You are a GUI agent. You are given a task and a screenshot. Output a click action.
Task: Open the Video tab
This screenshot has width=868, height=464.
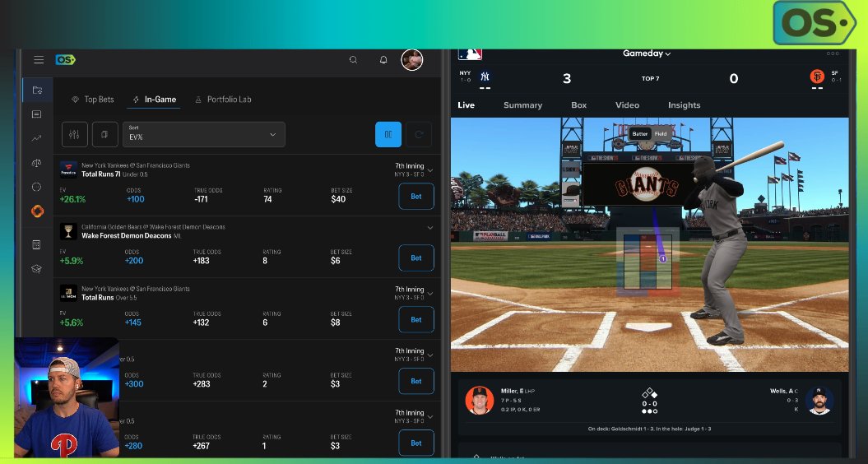click(627, 105)
